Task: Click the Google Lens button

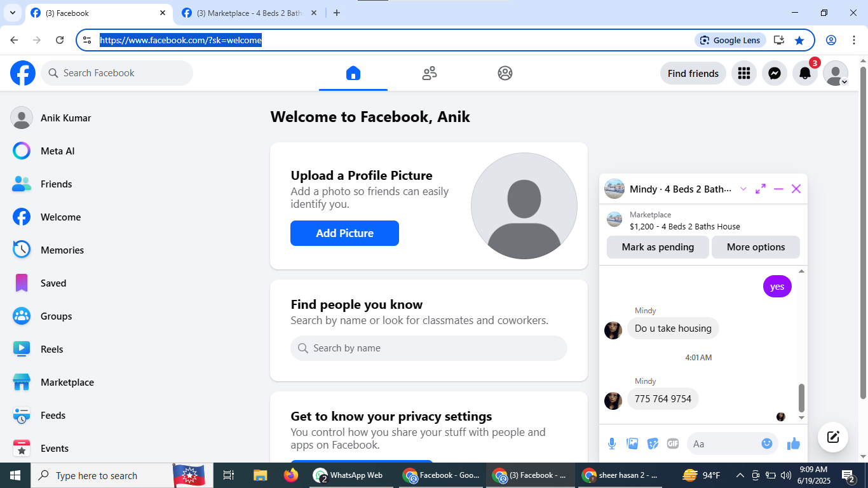Action: point(731,40)
